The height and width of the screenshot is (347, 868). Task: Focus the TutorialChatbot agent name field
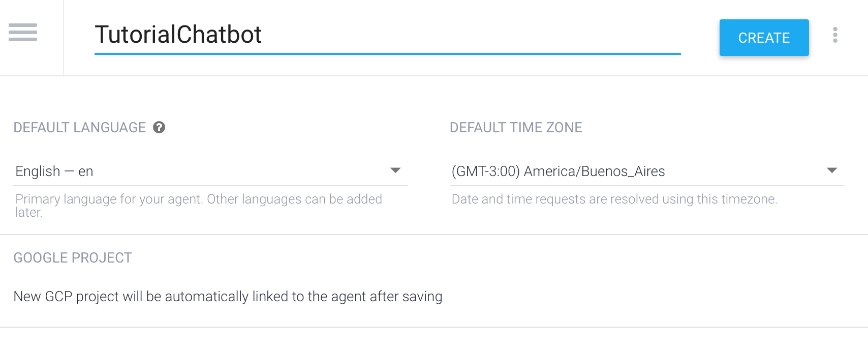tap(387, 35)
